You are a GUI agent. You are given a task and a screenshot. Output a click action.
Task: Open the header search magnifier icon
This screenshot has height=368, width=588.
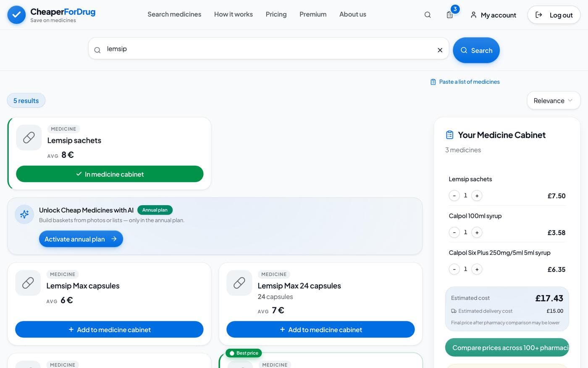coord(428,15)
